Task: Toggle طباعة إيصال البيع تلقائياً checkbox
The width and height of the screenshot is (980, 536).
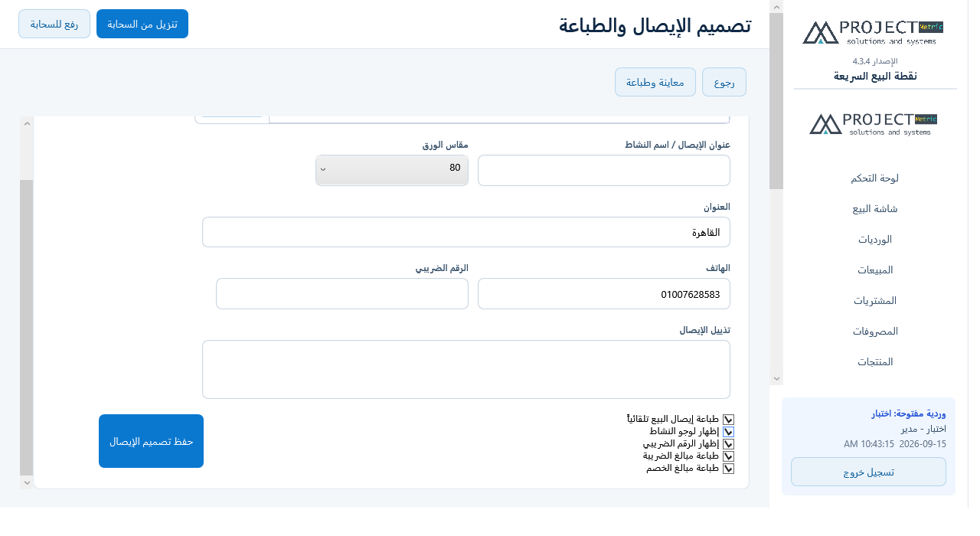Action: coord(729,420)
